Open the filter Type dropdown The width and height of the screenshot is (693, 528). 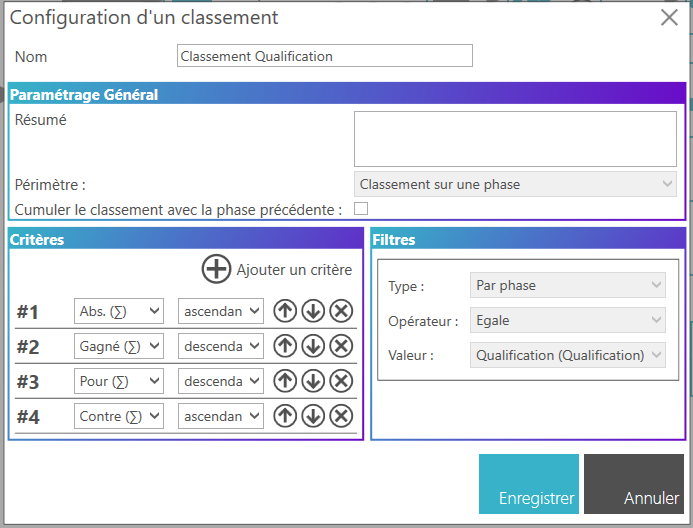click(568, 285)
